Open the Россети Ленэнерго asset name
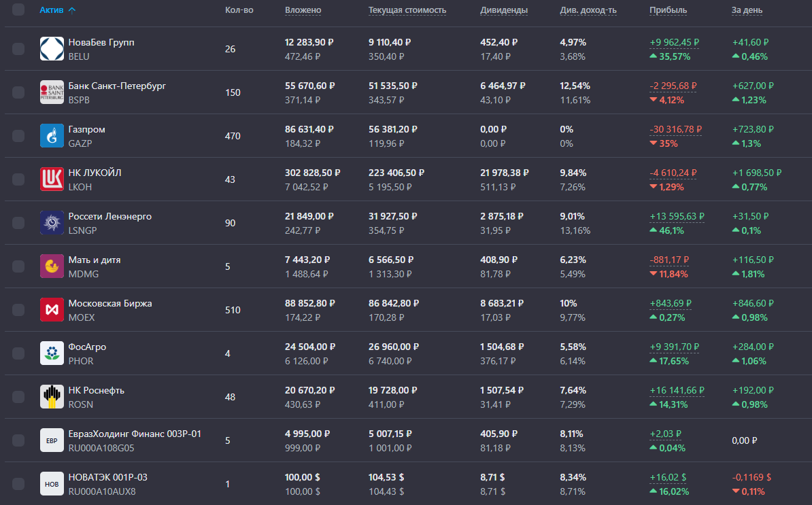The width and height of the screenshot is (812, 505). pyautogui.click(x=109, y=216)
